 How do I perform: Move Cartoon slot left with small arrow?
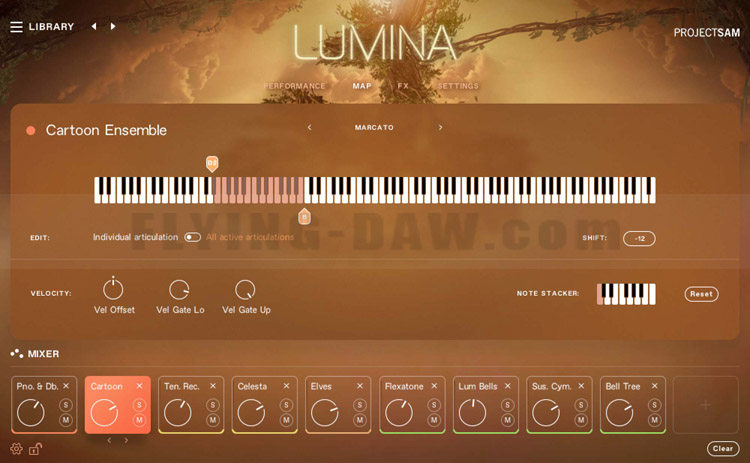[109, 440]
